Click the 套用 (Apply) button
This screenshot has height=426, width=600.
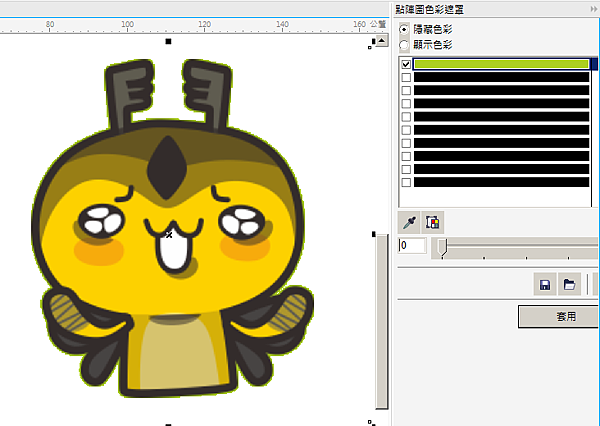coord(558,317)
